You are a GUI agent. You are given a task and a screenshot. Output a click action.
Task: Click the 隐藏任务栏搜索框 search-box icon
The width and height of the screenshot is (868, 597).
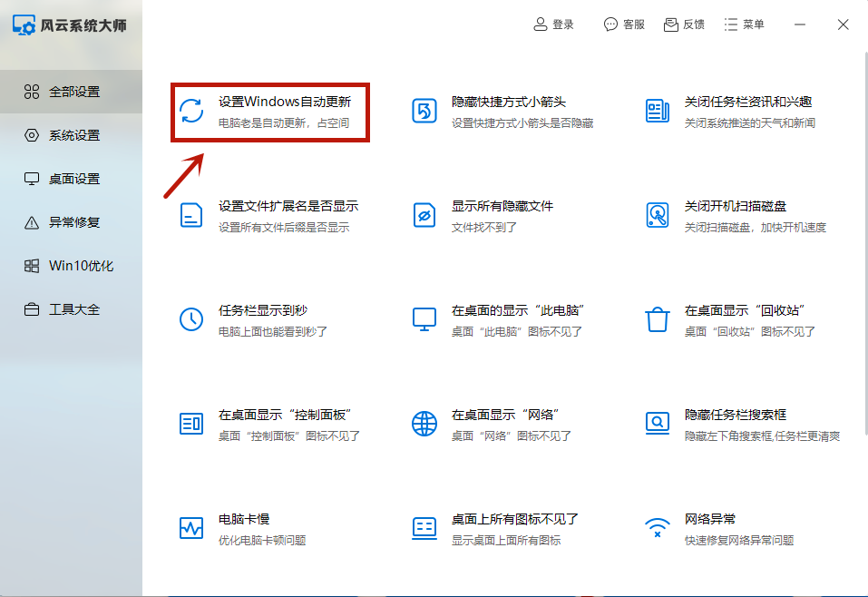[x=658, y=424]
